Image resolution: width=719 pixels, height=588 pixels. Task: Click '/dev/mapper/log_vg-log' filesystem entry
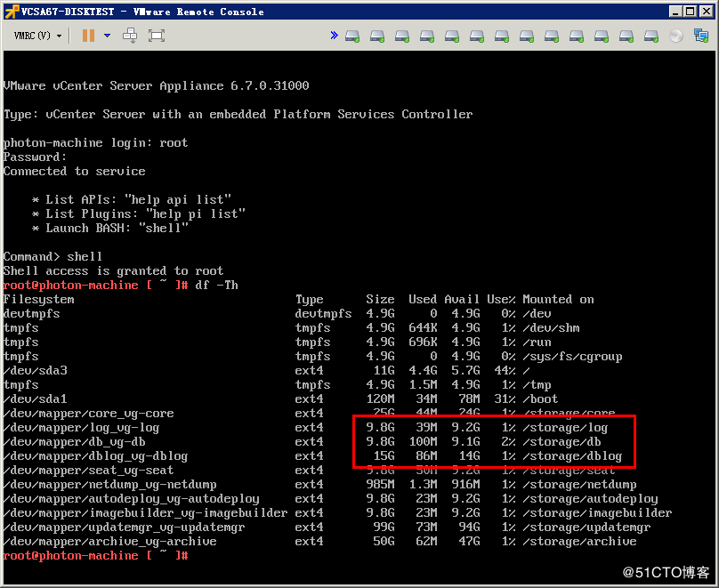[x=81, y=428]
